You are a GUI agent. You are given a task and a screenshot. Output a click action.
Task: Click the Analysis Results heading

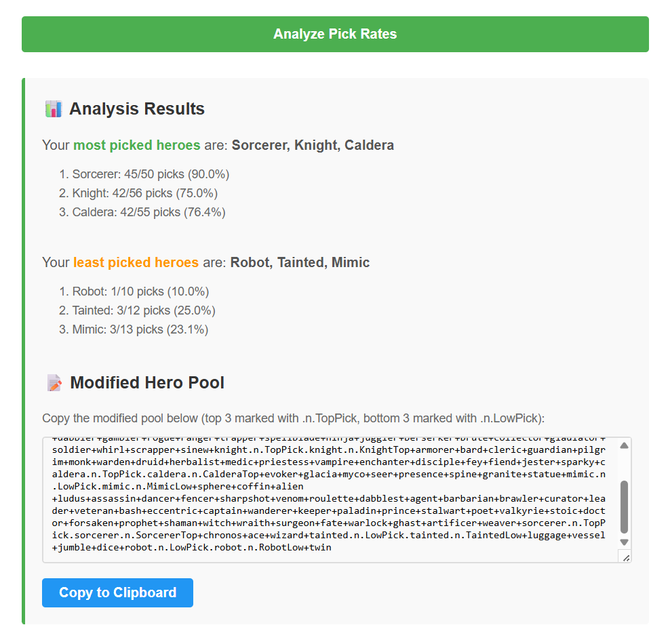pos(136,108)
